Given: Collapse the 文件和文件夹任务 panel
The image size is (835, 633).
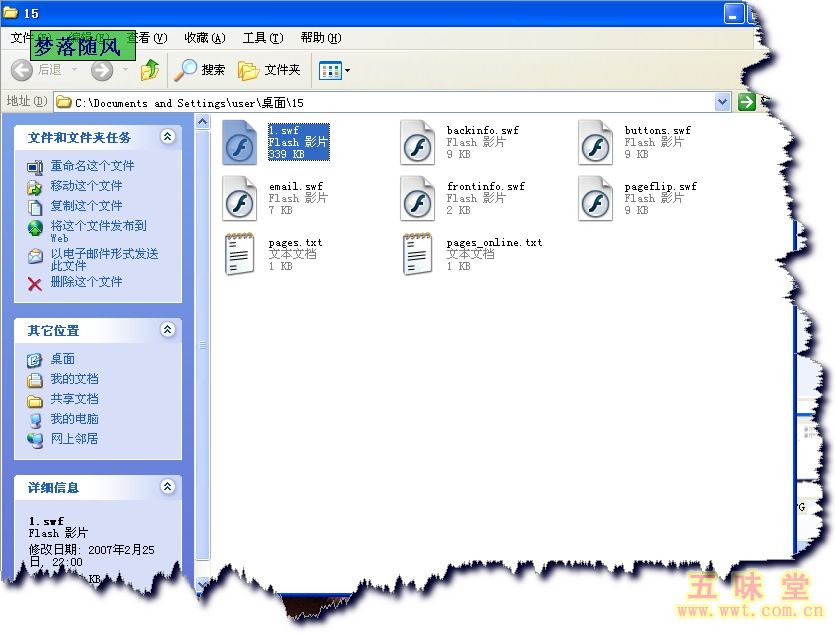Looking at the screenshot, I should 167,136.
